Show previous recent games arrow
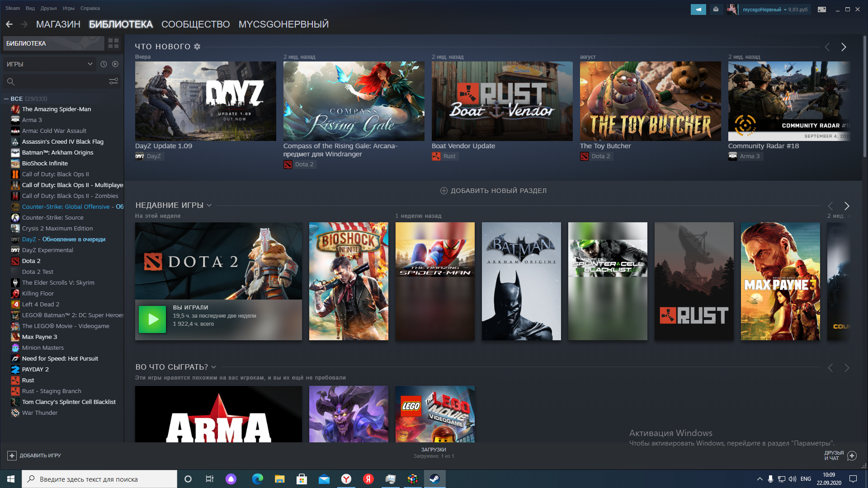868x488 pixels. 830,206
